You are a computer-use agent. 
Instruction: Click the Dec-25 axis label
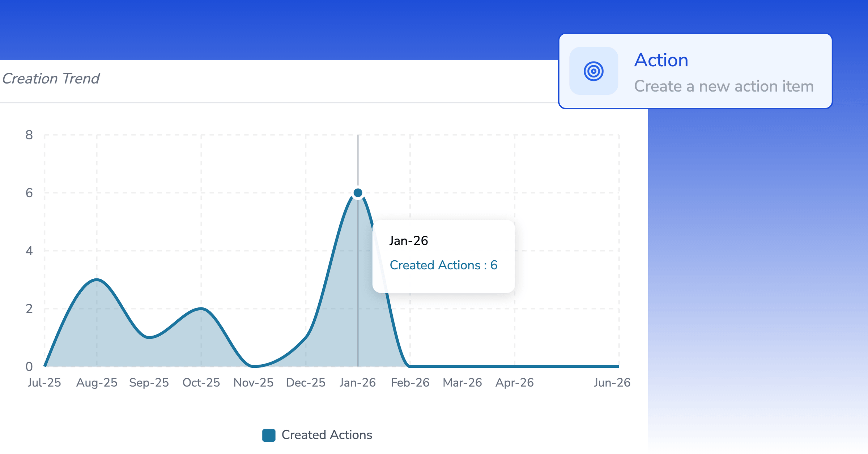tap(306, 383)
